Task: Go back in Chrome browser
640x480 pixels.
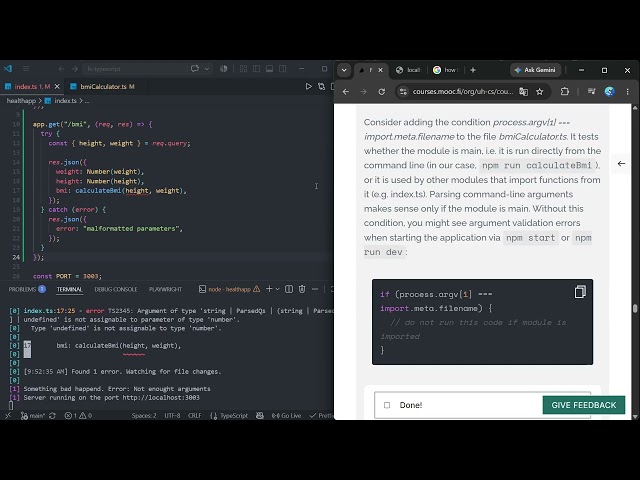Action: click(x=346, y=92)
